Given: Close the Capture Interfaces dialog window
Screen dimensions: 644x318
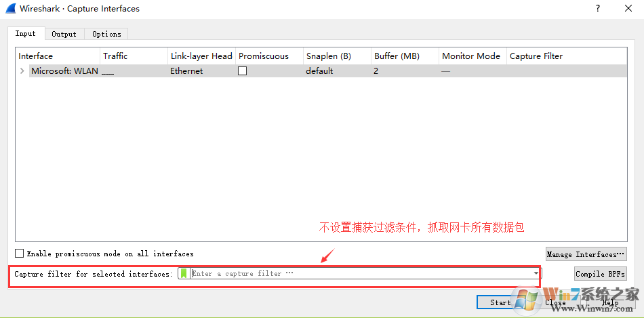Looking at the screenshot, I should (628, 8).
